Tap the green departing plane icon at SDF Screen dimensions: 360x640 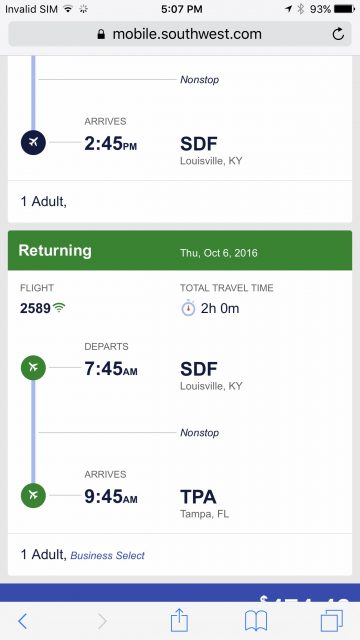33,368
